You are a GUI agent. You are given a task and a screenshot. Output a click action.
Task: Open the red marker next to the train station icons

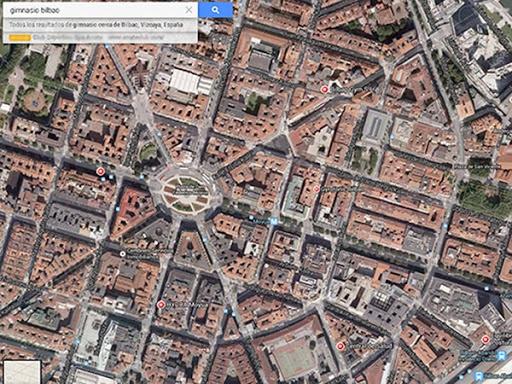pos(485,340)
